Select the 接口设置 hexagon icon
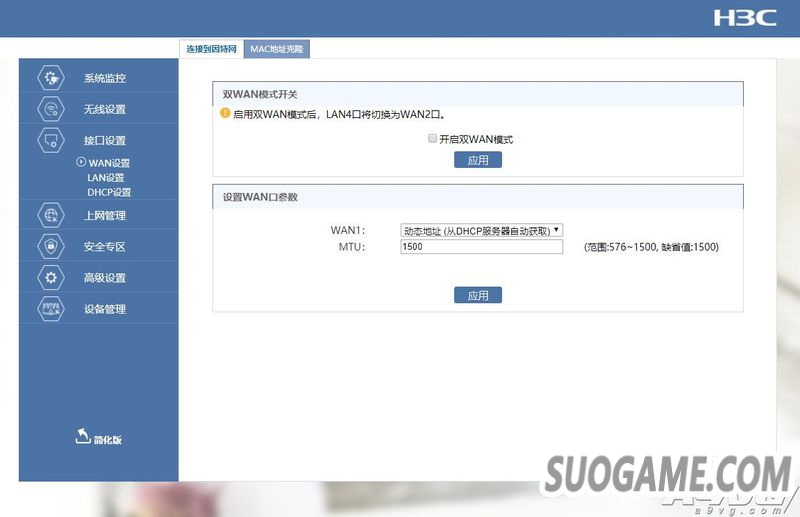Viewport: 800px width, 517px height. [50, 140]
